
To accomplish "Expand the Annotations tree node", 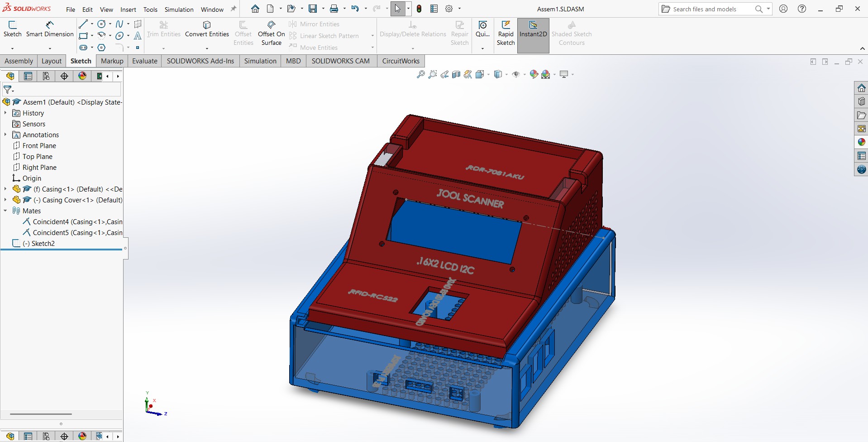I will click(x=5, y=135).
